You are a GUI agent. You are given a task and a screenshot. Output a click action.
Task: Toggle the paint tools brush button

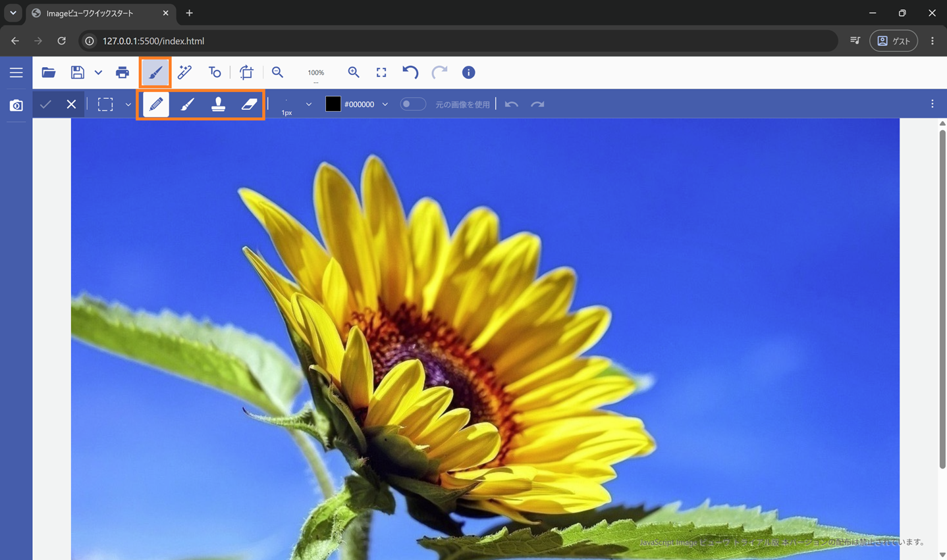click(155, 72)
